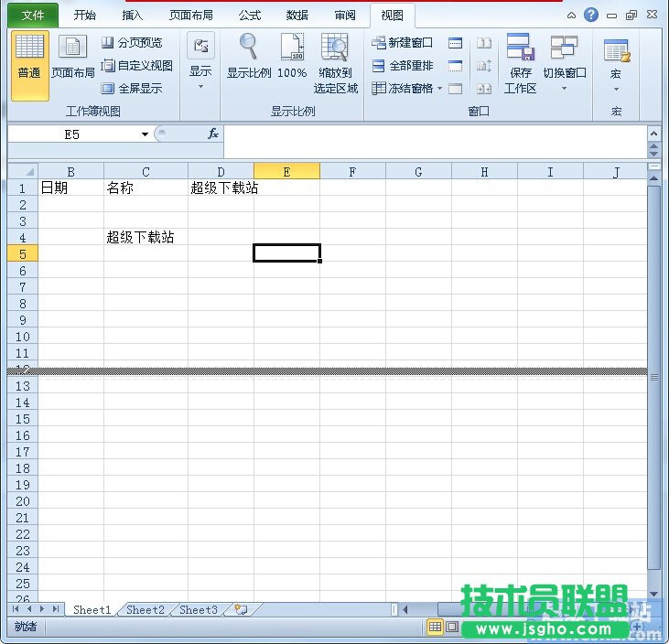The height and width of the screenshot is (644, 669).
Task: Open the File (文件) tab
Action: click(x=33, y=16)
